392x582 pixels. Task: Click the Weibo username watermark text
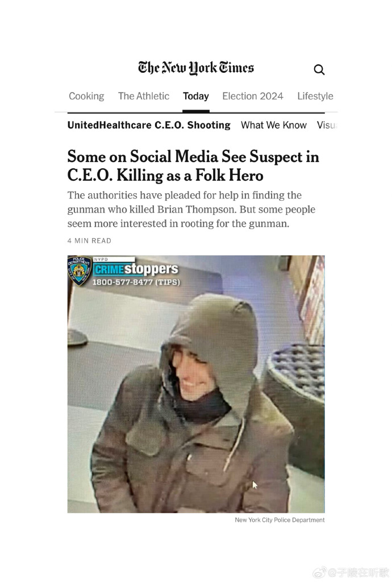tap(358, 572)
